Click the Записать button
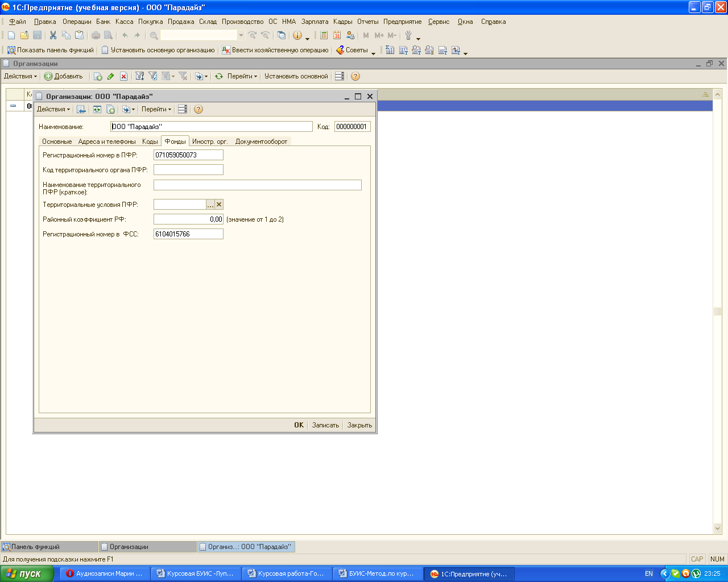This screenshot has height=582, width=728. click(x=325, y=425)
